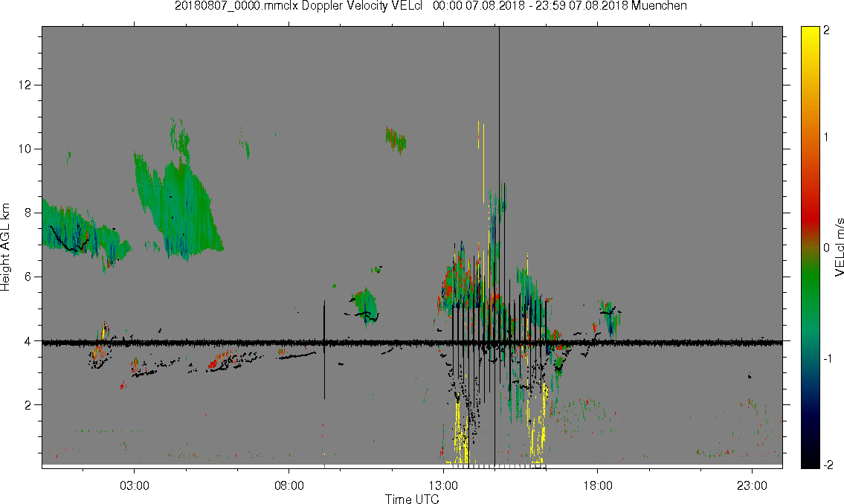Viewport: 844px width, 504px height.
Task: Click the 12 km height axis label
Action: [25, 85]
